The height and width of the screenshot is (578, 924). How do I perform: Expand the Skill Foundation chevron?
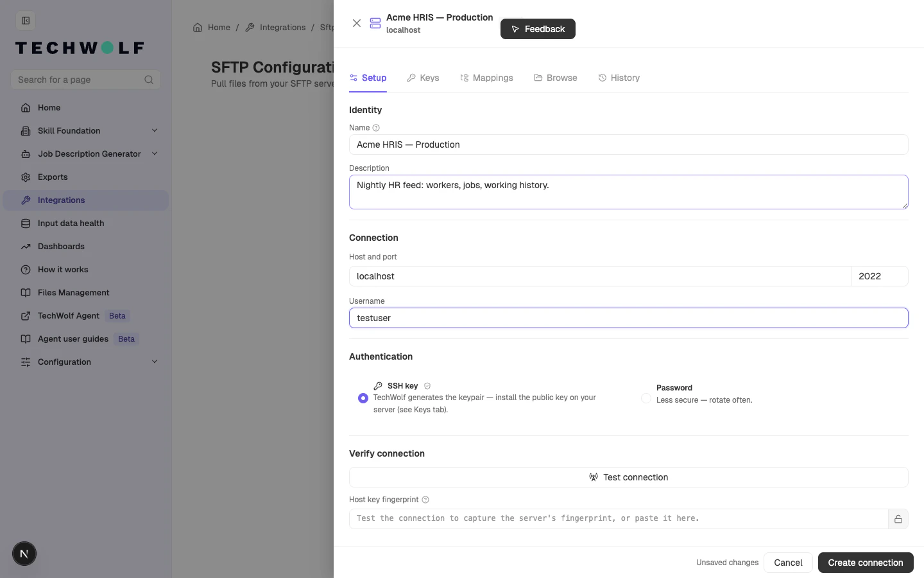click(155, 130)
